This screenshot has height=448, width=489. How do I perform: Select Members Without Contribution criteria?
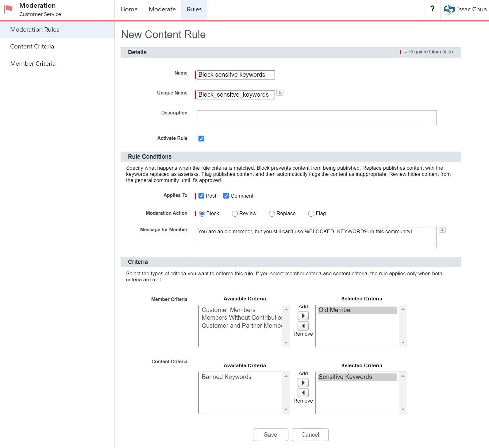(x=242, y=318)
